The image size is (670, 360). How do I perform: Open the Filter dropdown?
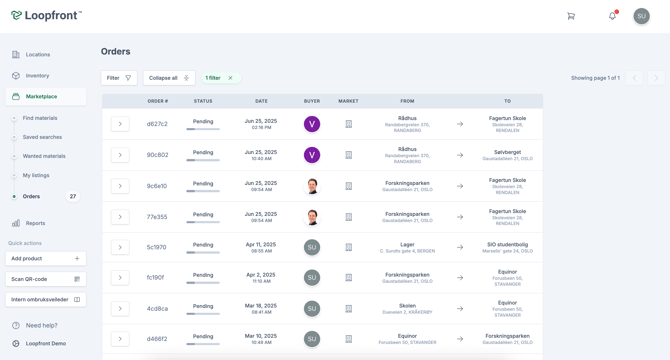click(x=119, y=78)
